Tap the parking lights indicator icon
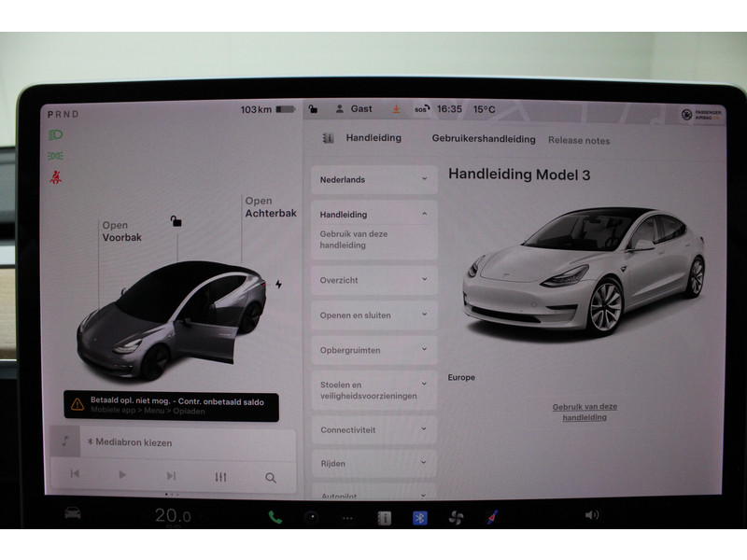This screenshot has height=560, width=747. coord(55,156)
